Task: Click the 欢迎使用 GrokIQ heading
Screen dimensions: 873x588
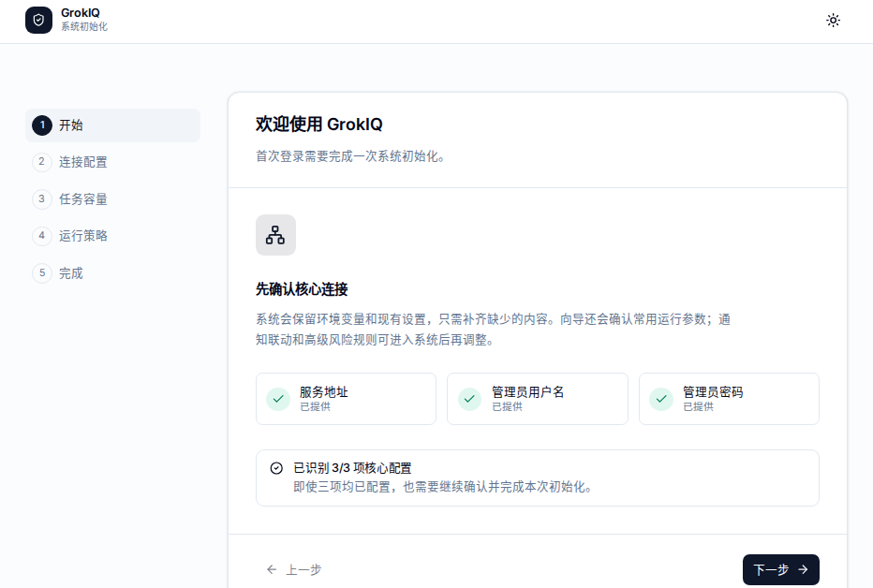Action: coord(319,124)
